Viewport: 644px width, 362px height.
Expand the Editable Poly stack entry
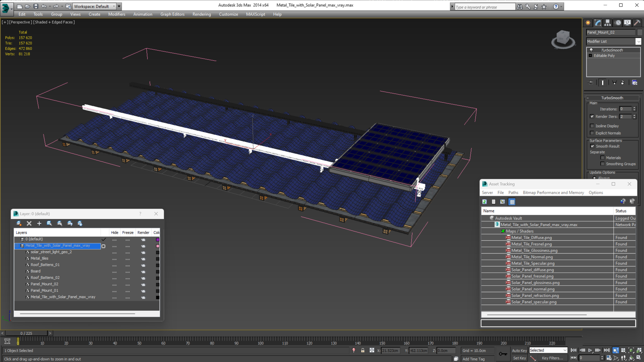click(x=590, y=55)
